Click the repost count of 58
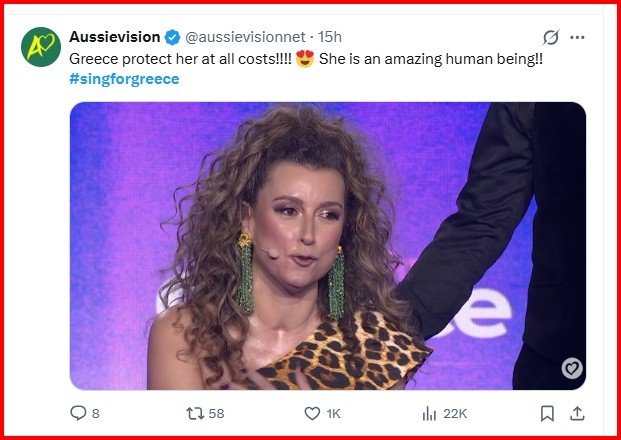Screen dimensions: 621x440 pyautogui.click(x=215, y=413)
